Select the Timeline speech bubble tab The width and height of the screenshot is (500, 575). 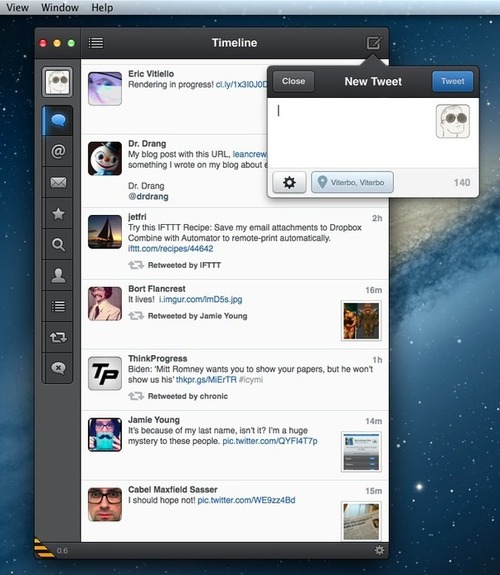pyautogui.click(x=58, y=120)
